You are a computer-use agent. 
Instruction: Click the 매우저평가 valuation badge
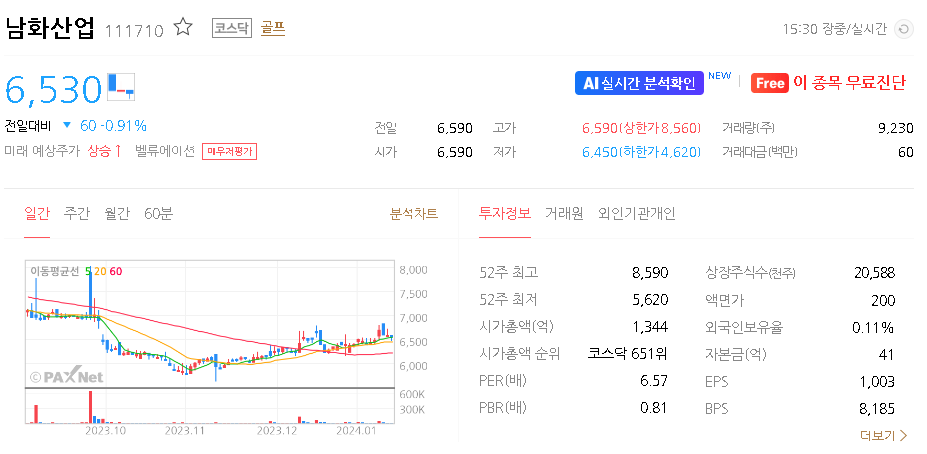pyautogui.click(x=229, y=151)
